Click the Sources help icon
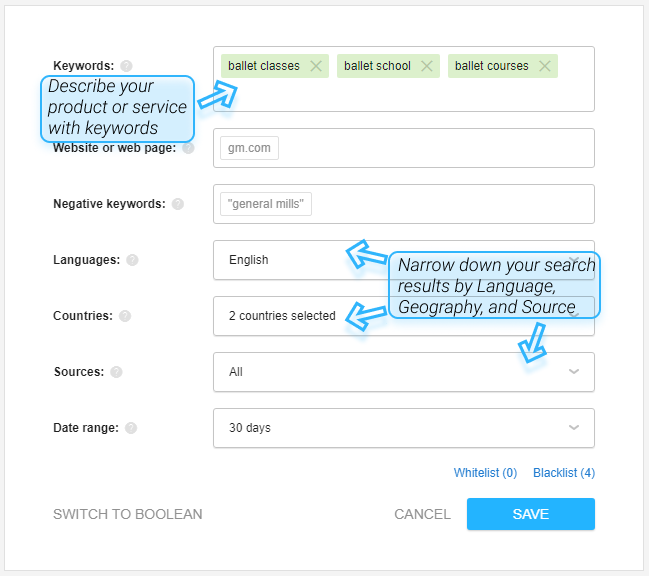Viewport: 649px width, 576px height. pos(116,372)
